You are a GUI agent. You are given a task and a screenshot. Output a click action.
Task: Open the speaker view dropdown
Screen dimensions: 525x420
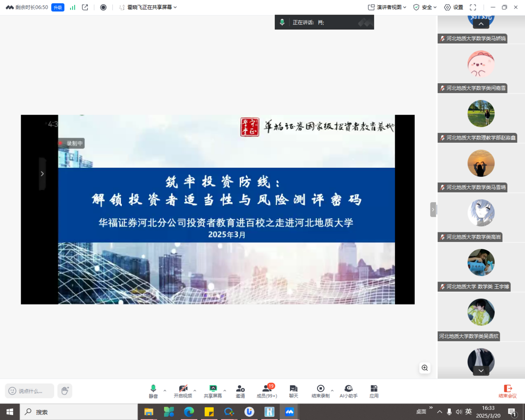(387, 7)
